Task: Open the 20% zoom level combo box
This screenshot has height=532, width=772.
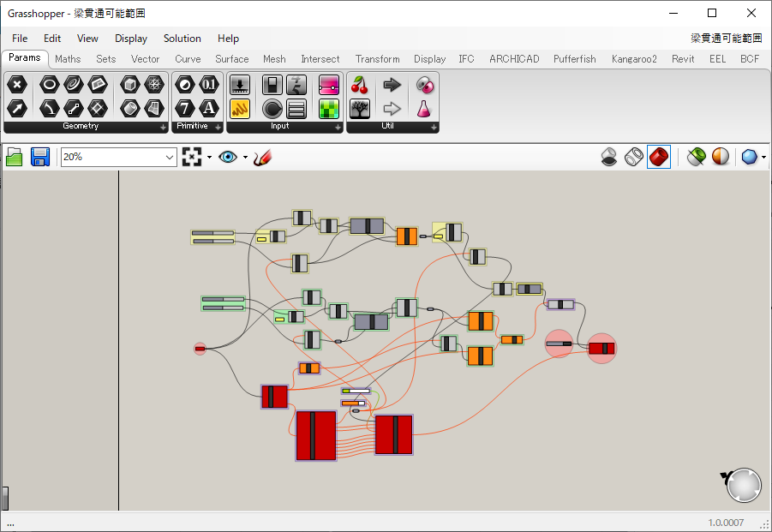Action: (118, 157)
